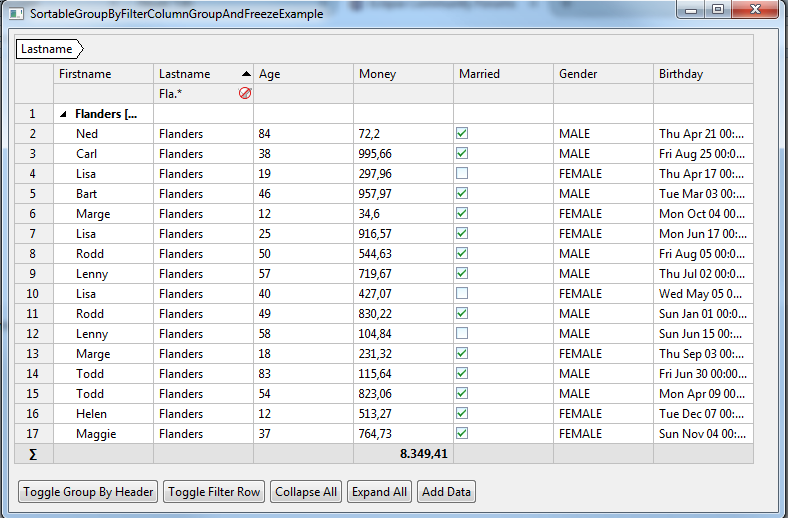Click the Money filter cell
Viewport: 788px width, 518px height.
point(404,93)
